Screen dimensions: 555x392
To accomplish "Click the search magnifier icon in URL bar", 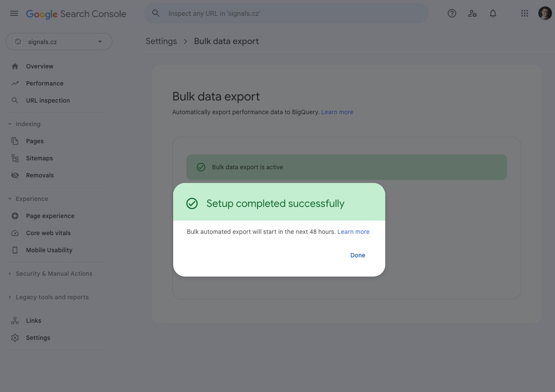I will click(x=156, y=14).
